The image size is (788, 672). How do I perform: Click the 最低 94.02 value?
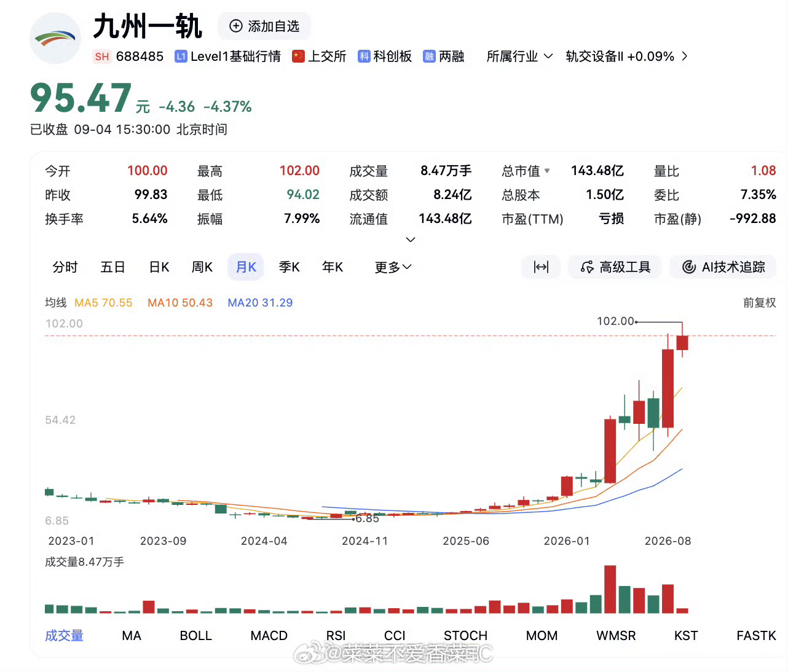click(x=303, y=195)
